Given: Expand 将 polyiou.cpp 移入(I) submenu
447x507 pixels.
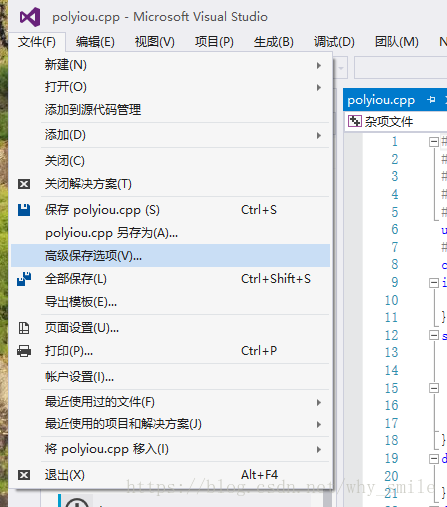Looking at the screenshot, I should coord(170,449).
